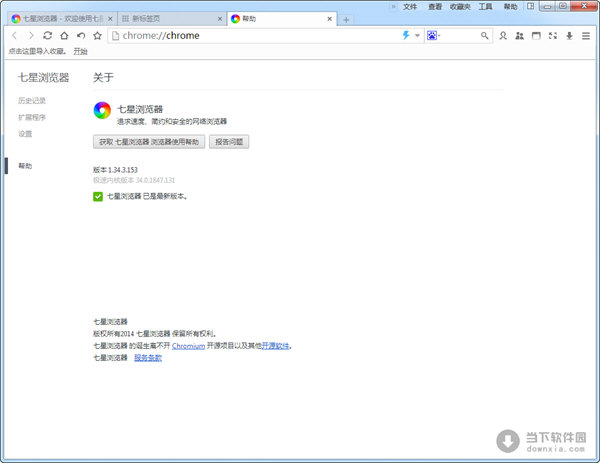Bookmark this page with the star icon

click(98, 36)
